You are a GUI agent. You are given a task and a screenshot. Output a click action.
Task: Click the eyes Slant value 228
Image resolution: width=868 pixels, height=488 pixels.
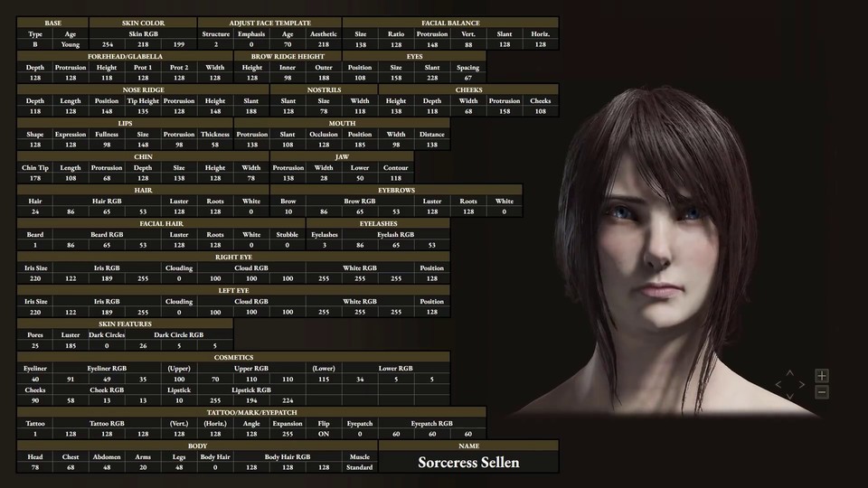point(432,78)
